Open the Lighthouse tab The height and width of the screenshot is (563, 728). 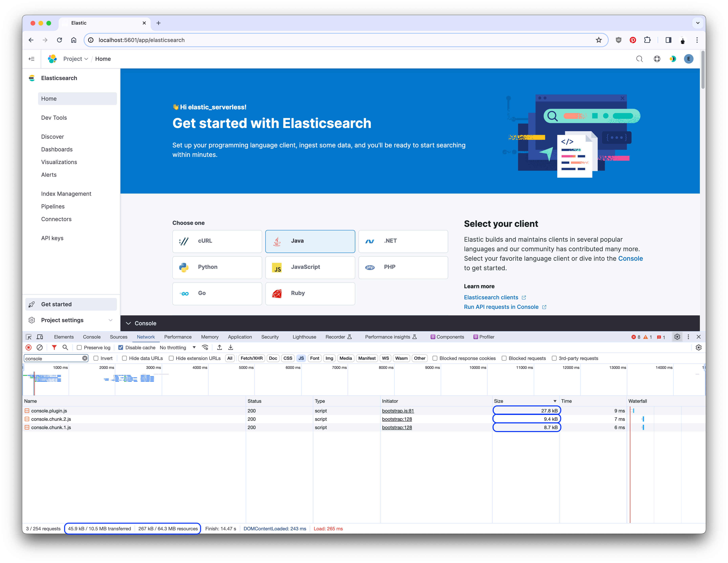tap(304, 337)
